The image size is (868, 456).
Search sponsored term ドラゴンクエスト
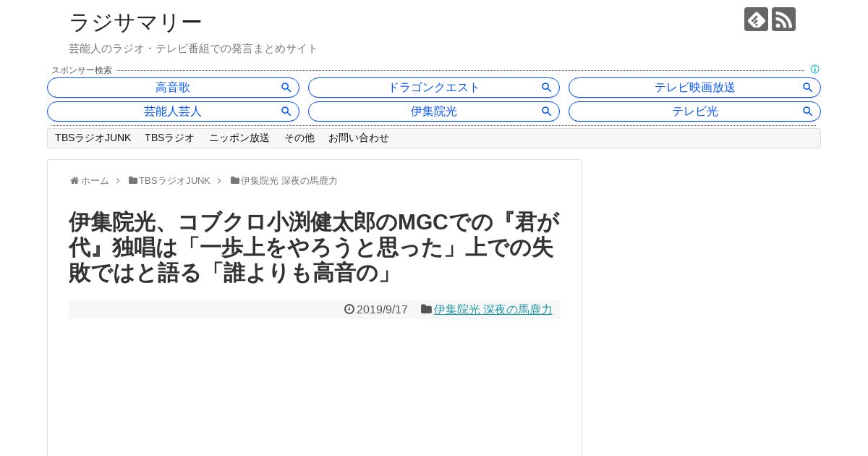point(434,88)
